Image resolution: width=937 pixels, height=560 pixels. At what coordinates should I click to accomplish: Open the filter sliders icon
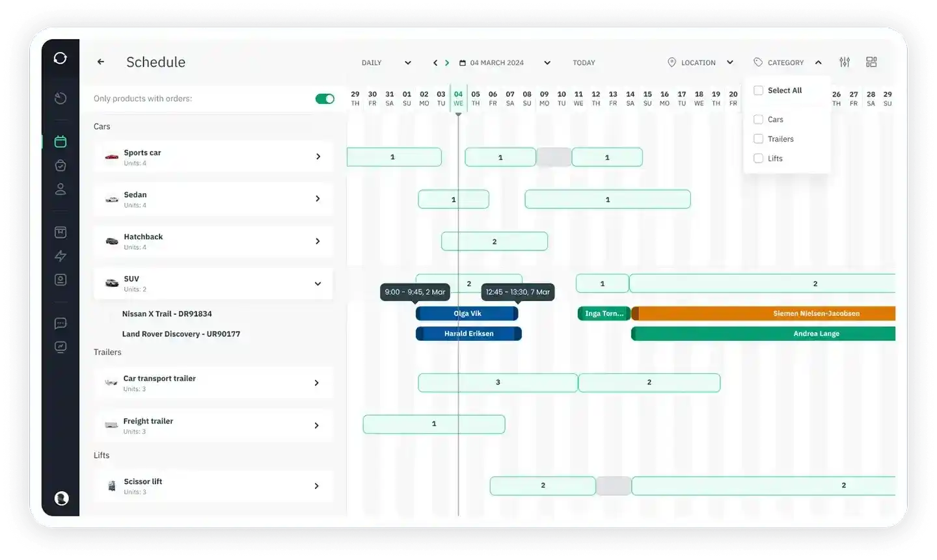click(x=845, y=62)
